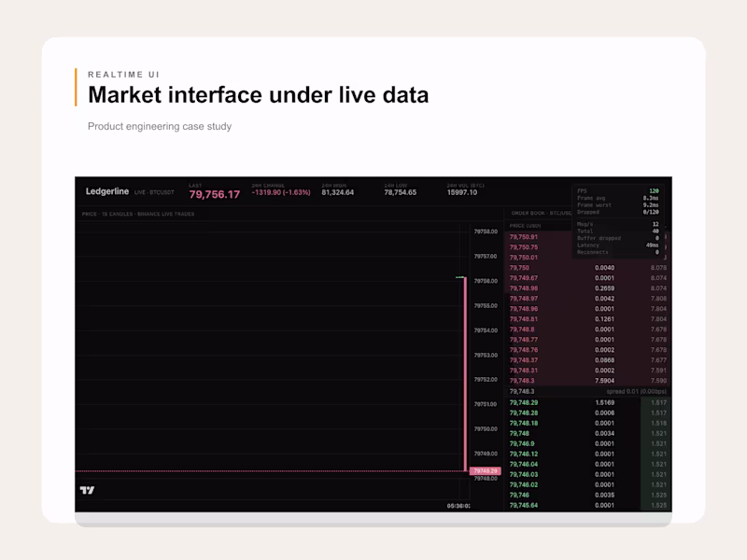Click the 79753.00 price axis label

(486, 356)
